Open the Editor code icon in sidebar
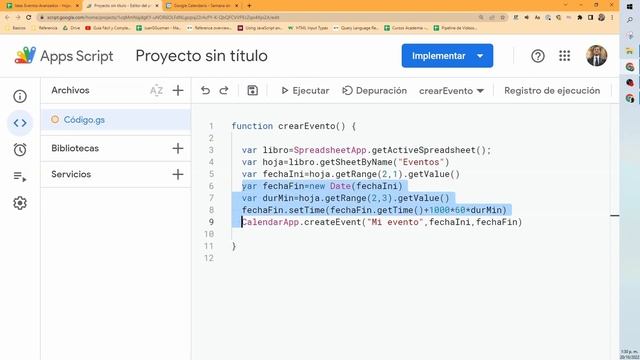Image resolution: width=640 pixels, height=360 pixels. 20,123
